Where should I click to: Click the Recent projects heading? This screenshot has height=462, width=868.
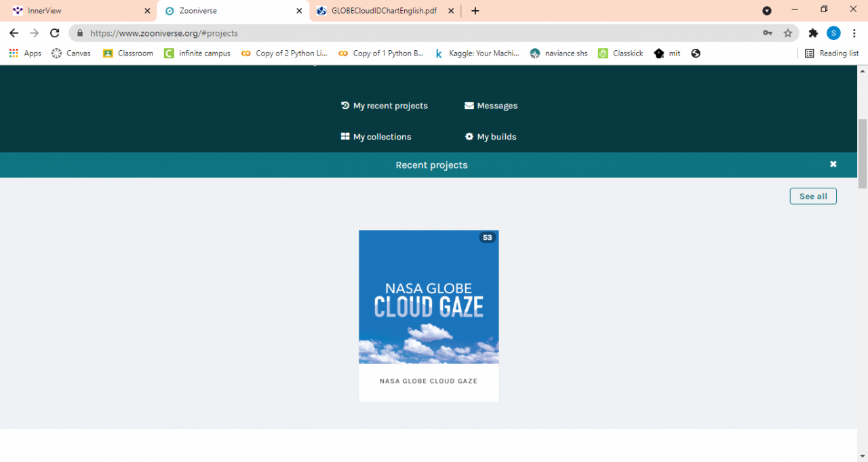click(x=431, y=165)
